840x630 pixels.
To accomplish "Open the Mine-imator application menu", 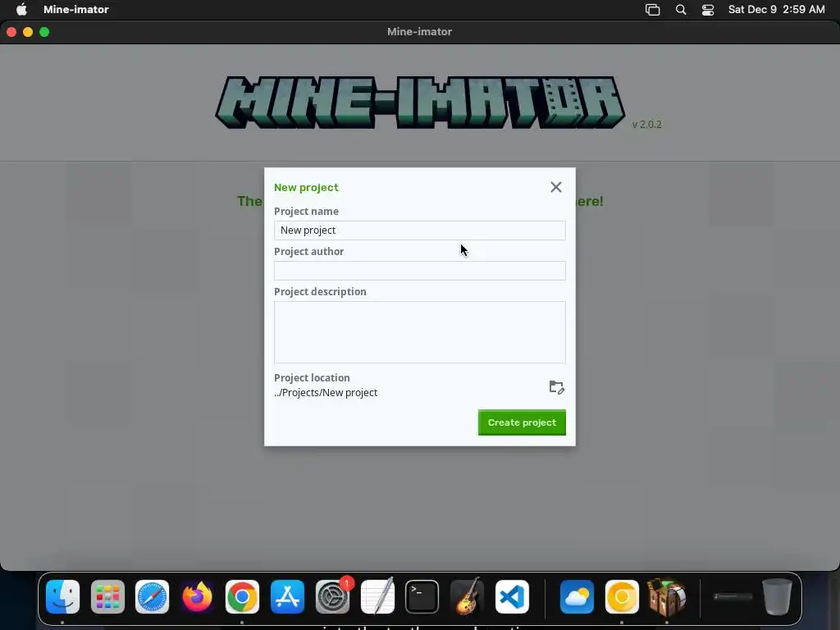I will (x=76, y=9).
